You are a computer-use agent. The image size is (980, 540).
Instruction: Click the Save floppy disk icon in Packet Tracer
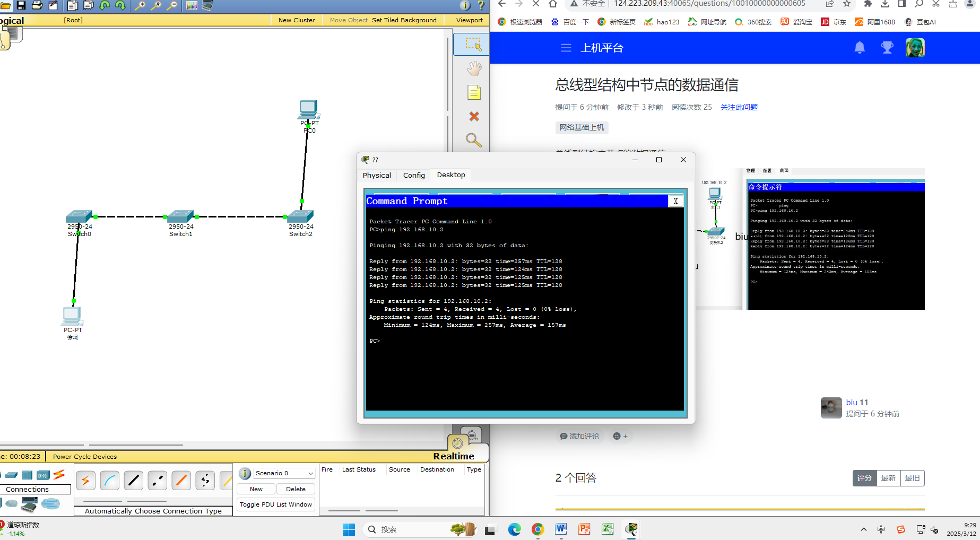point(21,5)
